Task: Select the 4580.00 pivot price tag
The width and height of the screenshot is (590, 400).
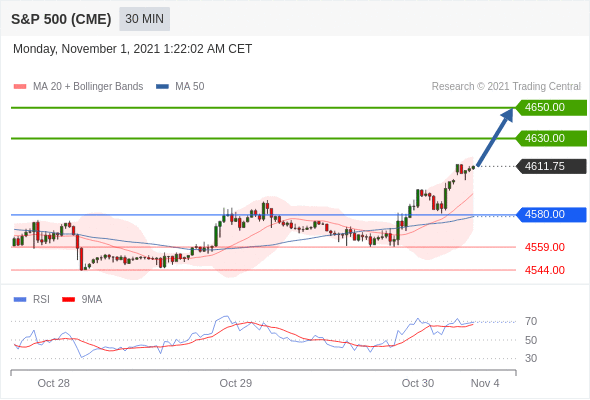Action: [x=551, y=214]
